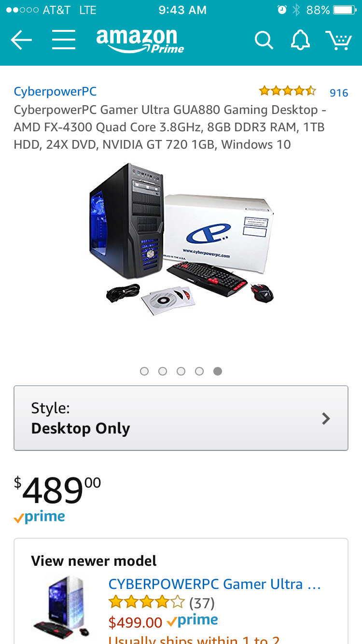Tap the star rating icons

pos(288,91)
